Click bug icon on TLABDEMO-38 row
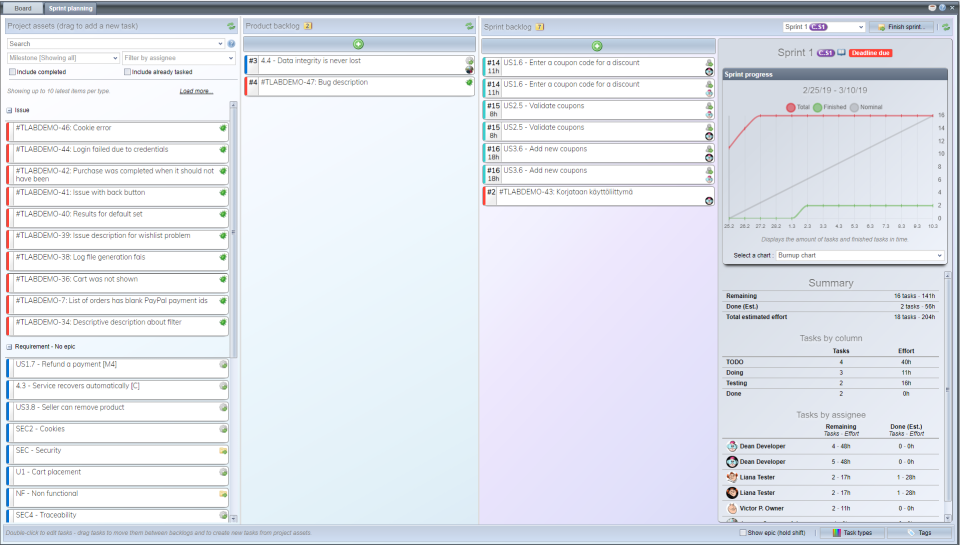 click(x=223, y=257)
